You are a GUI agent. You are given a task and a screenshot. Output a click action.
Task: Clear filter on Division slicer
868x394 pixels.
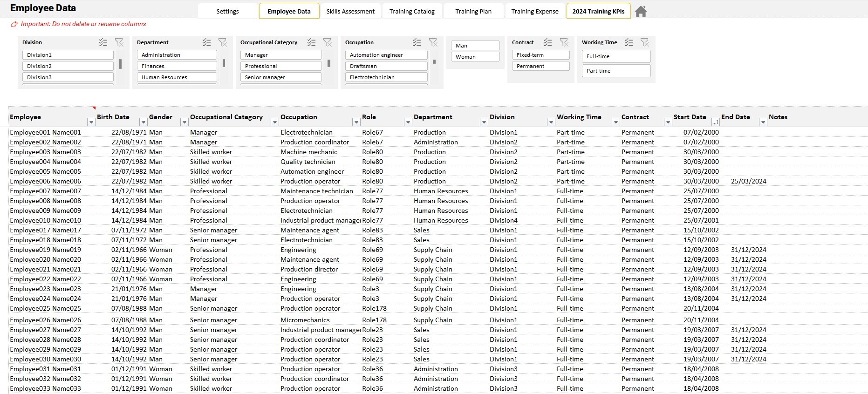119,42
